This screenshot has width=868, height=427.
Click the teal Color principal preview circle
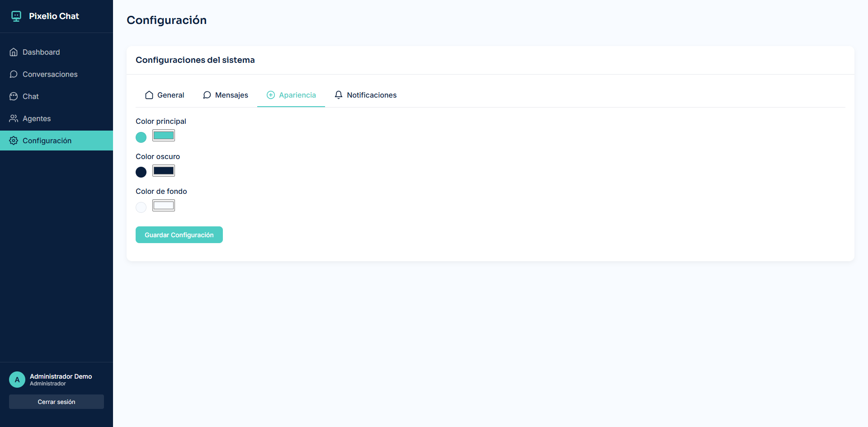click(141, 137)
